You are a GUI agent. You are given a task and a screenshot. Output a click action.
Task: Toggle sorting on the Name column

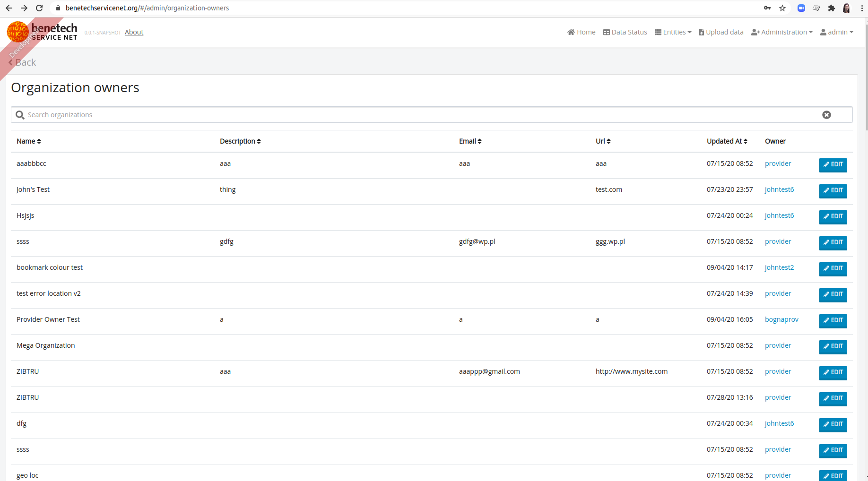(39, 141)
